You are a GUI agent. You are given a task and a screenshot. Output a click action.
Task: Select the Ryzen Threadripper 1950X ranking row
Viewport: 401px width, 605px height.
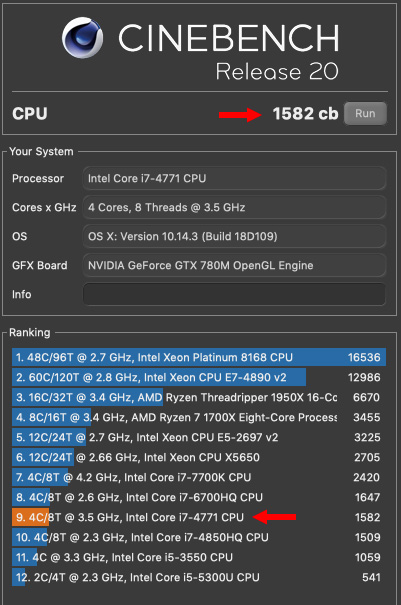click(x=199, y=397)
